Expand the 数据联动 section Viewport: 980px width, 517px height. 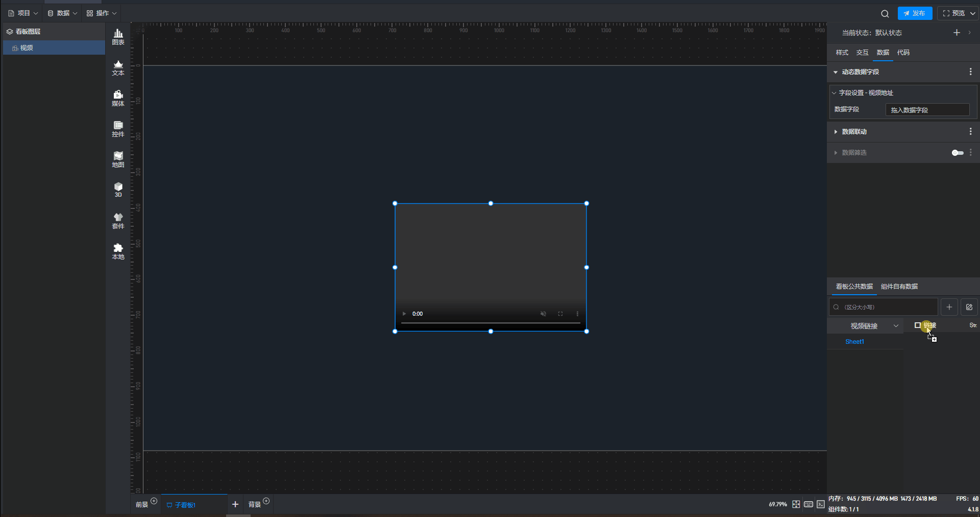click(x=854, y=132)
